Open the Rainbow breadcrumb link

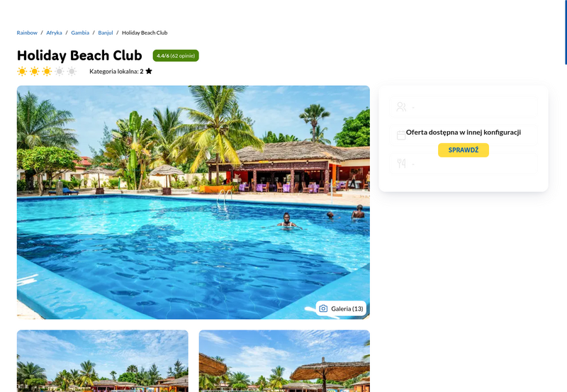(27, 33)
